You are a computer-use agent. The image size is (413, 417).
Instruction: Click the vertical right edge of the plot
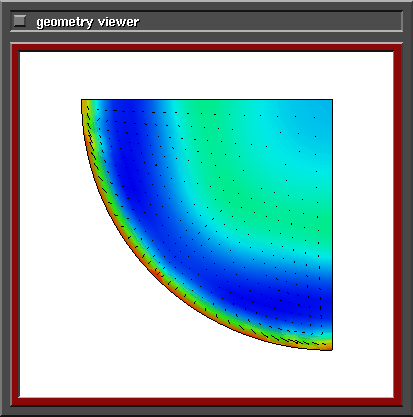(x=332, y=225)
